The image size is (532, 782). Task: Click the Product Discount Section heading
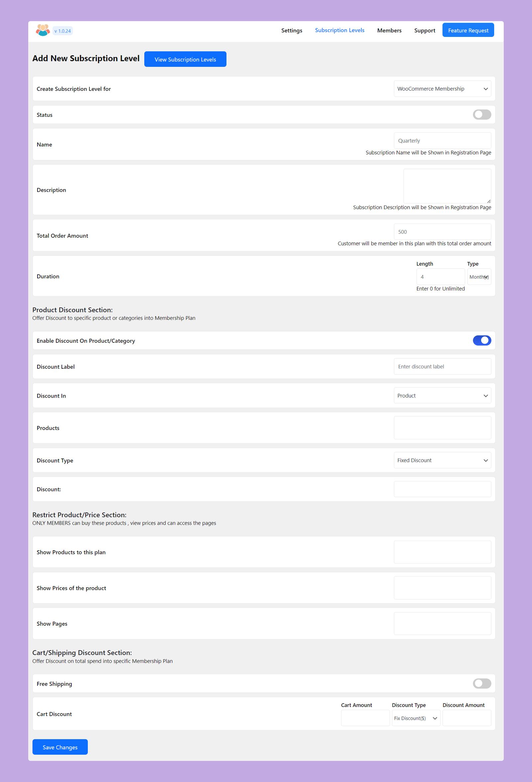(72, 310)
